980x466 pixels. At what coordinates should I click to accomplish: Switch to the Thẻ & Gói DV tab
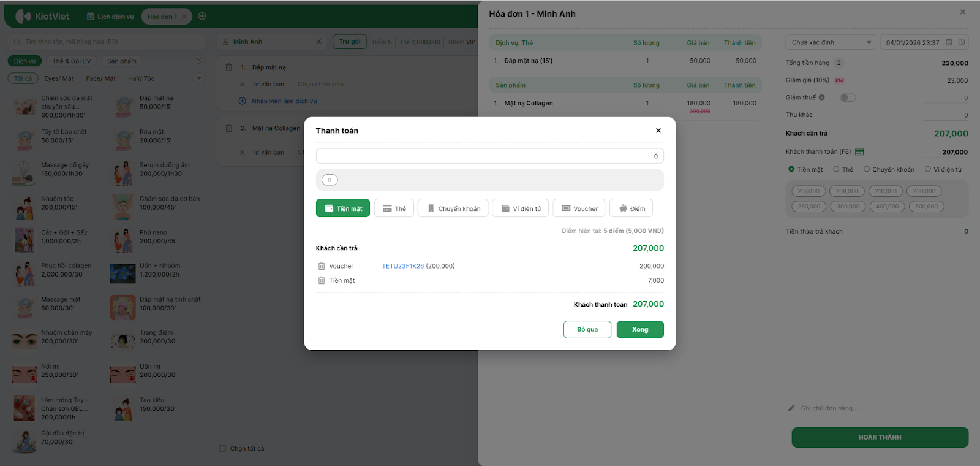coord(71,61)
